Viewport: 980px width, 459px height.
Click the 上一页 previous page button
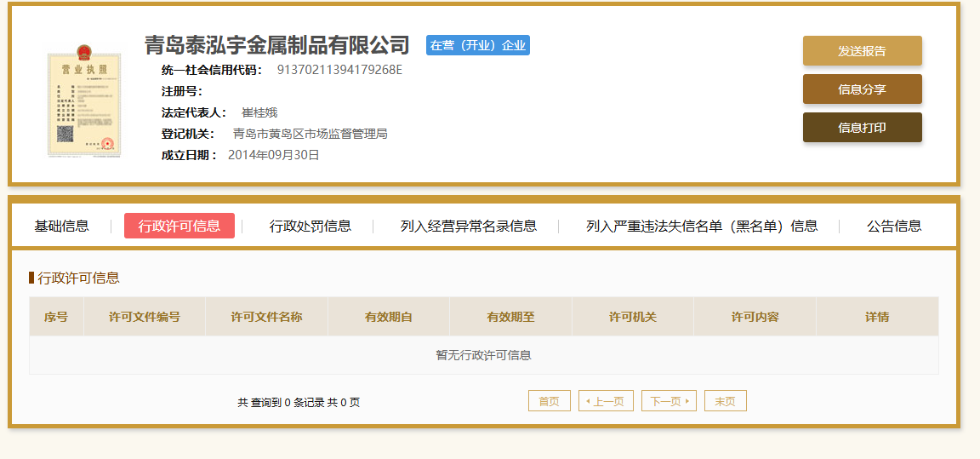tap(607, 401)
